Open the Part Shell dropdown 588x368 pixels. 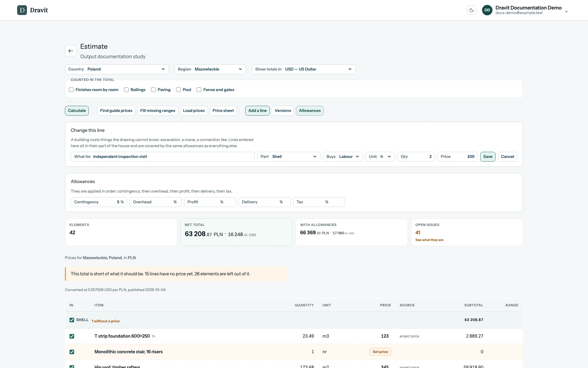(289, 157)
